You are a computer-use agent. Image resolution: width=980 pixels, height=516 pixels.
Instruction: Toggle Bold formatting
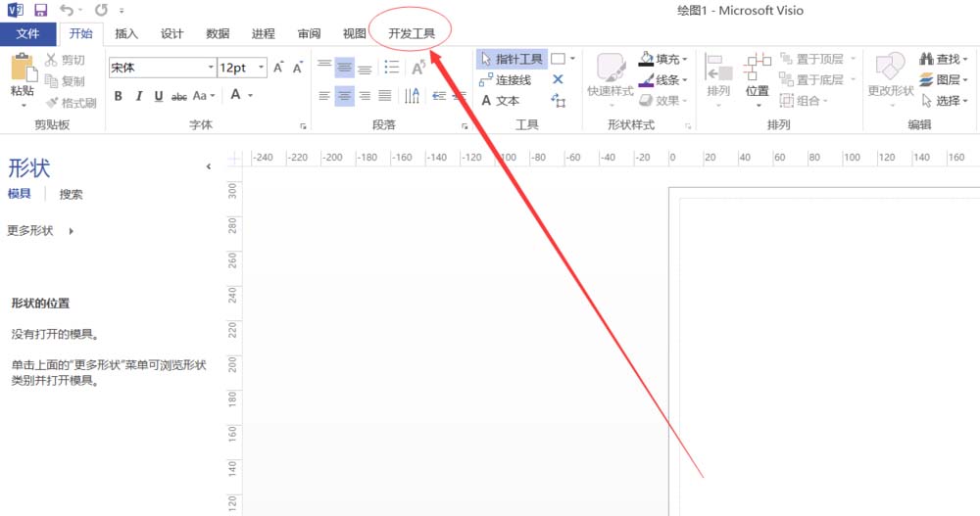click(119, 96)
